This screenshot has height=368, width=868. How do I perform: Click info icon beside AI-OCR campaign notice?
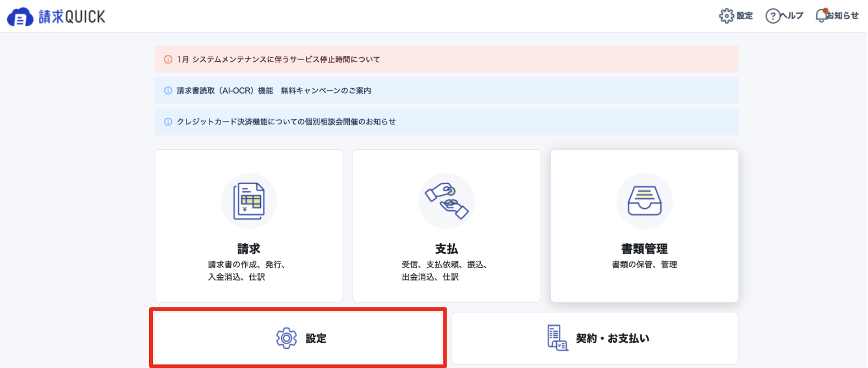click(x=168, y=91)
